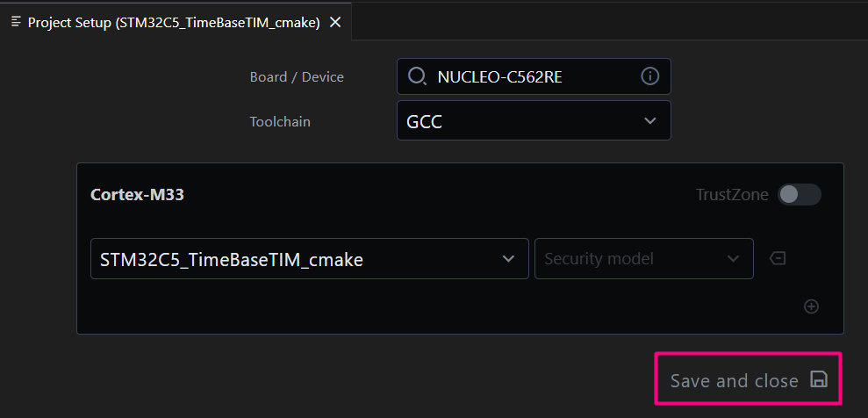Select the Project Setup tab
The width and height of the screenshot is (868, 418).
click(x=173, y=23)
